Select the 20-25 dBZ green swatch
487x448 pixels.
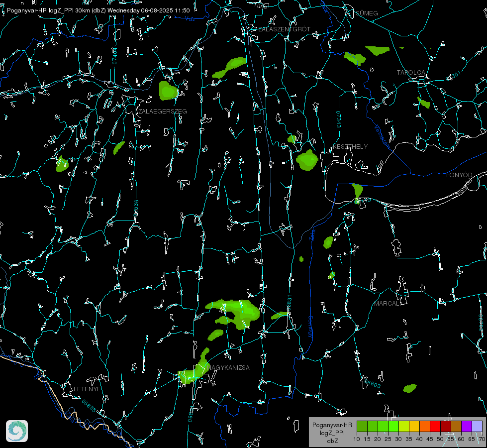[383, 426]
